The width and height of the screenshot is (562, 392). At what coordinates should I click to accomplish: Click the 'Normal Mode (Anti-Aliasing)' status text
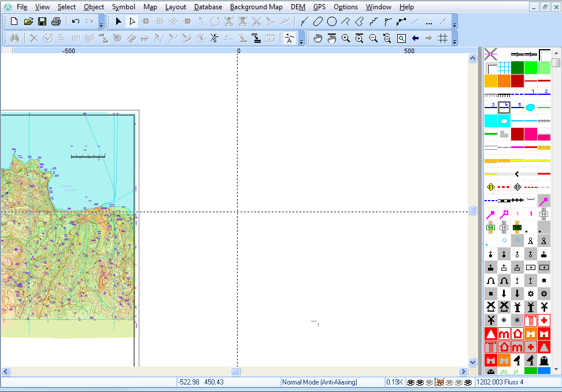(320, 382)
